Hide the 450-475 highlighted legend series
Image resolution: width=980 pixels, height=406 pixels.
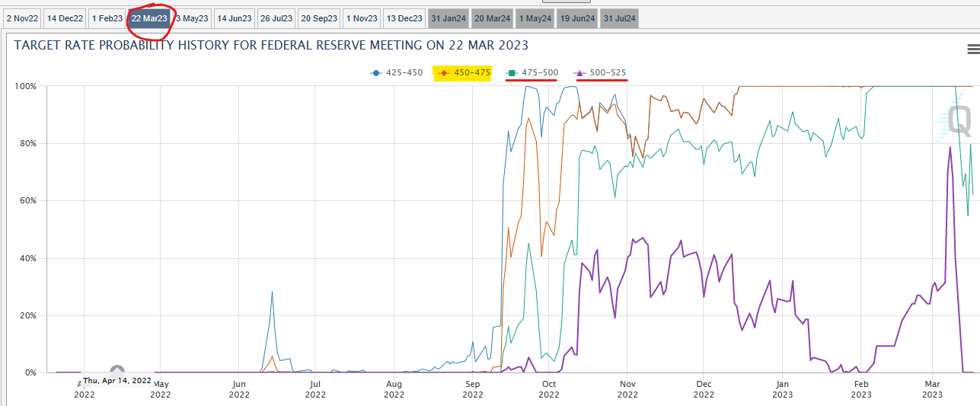(x=462, y=73)
